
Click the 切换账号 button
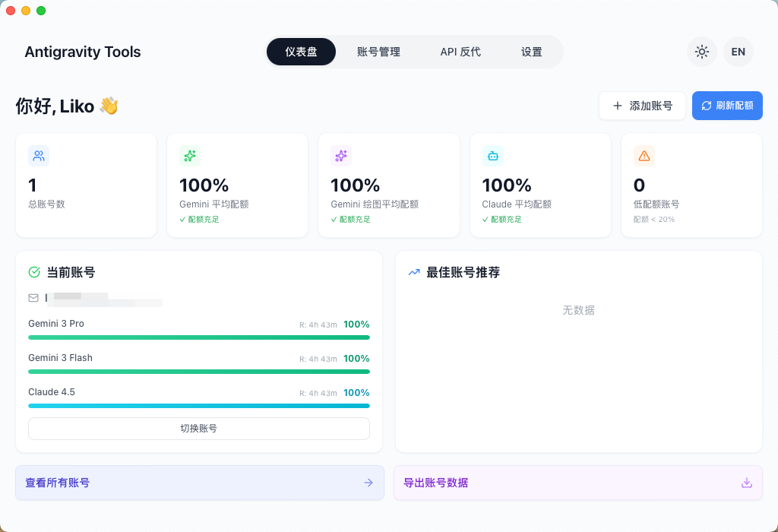coord(199,429)
